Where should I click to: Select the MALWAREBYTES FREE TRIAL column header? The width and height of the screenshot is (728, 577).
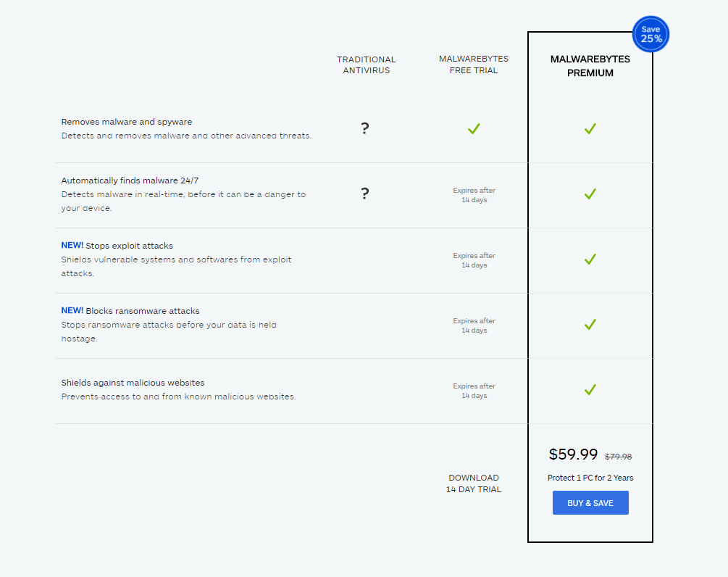(x=474, y=65)
